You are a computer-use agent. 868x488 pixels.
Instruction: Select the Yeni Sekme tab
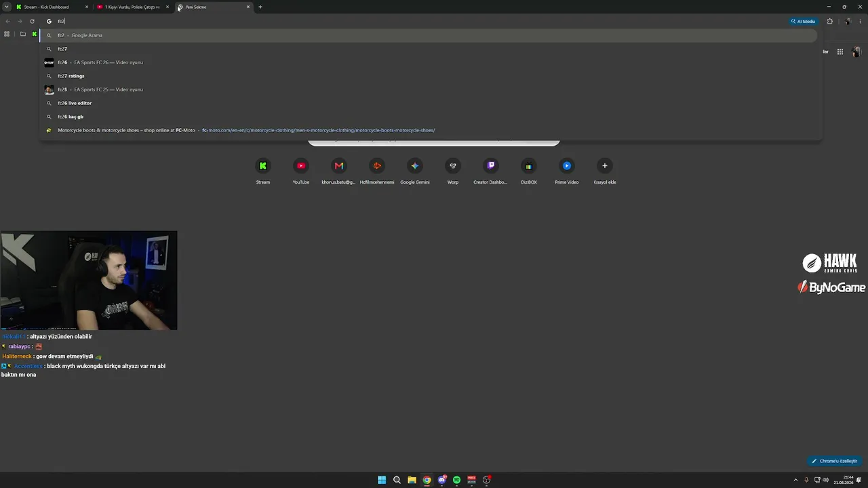(x=213, y=7)
